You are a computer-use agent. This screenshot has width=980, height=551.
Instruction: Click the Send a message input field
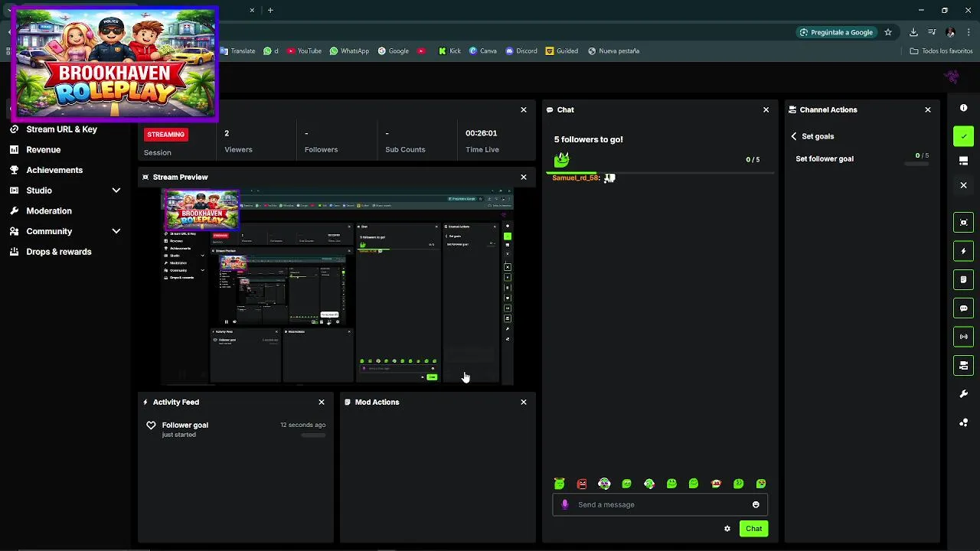(x=660, y=504)
